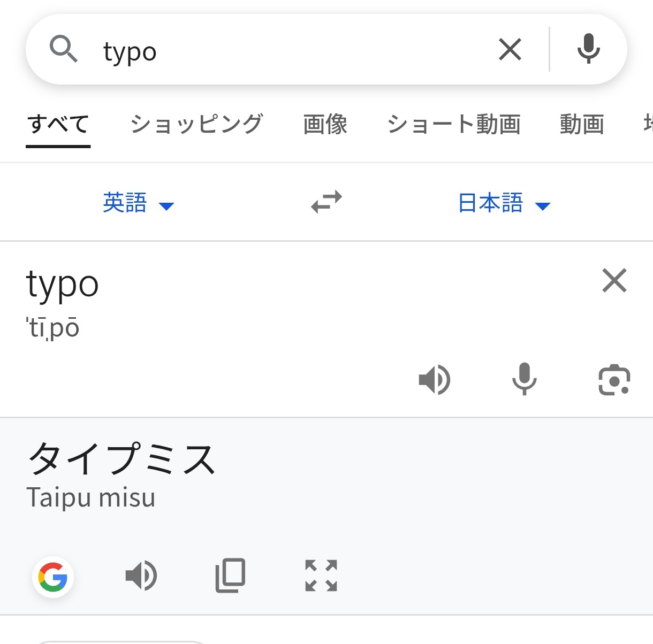Image resolution: width=653 pixels, height=644 pixels.
Task: Switch to the 画像 tab
Action: pos(325,125)
